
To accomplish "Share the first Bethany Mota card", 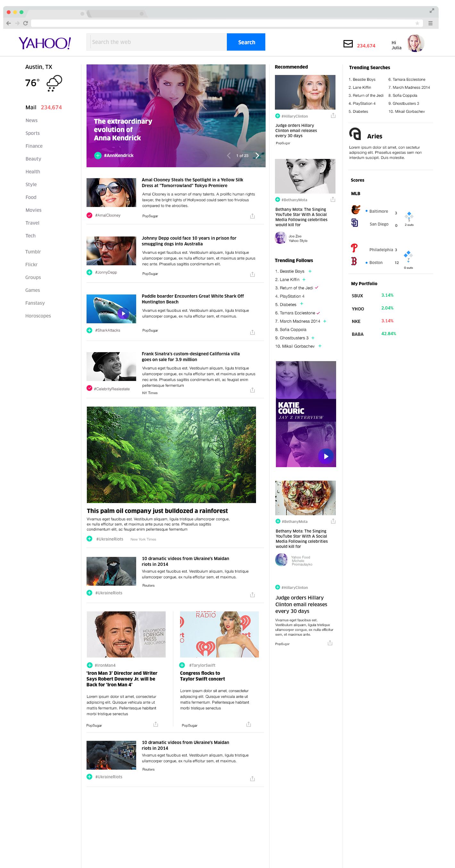I will pyautogui.click(x=333, y=200).
